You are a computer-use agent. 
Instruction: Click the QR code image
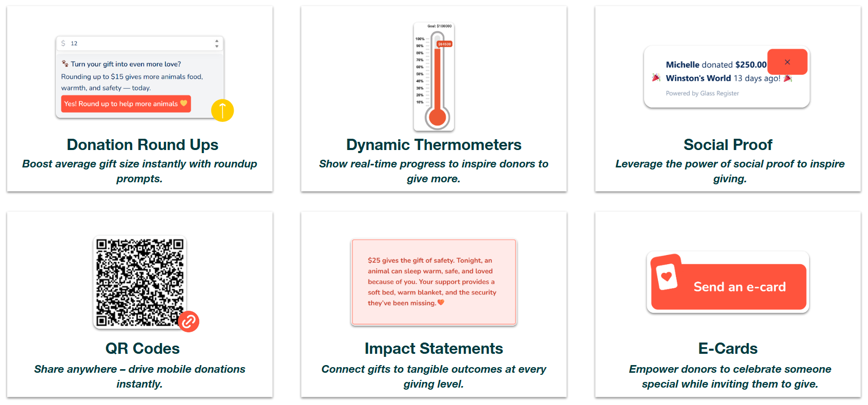139,282
